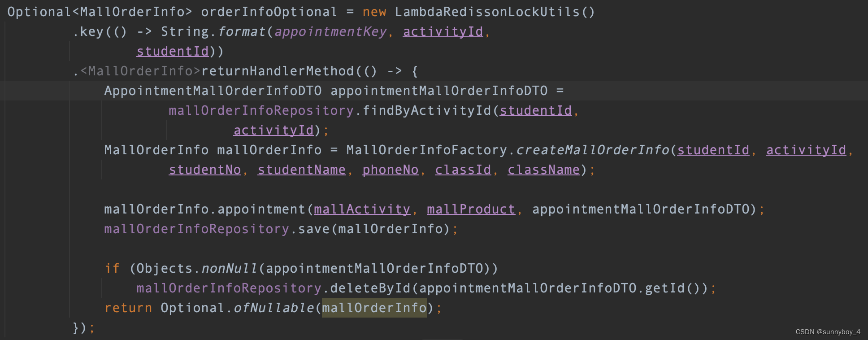Click the italic format method after String
The height and width of the screenshot is (340, 868).
(242, 31)
